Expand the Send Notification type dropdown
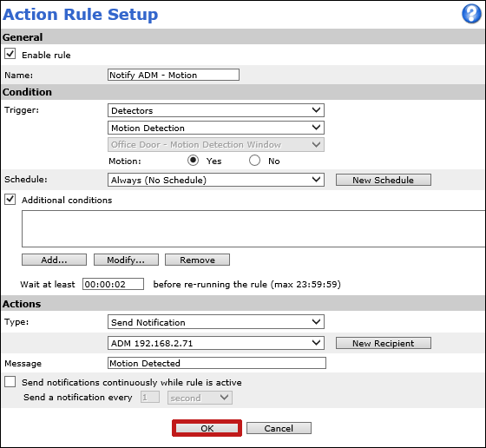 [x=216, y=322]
